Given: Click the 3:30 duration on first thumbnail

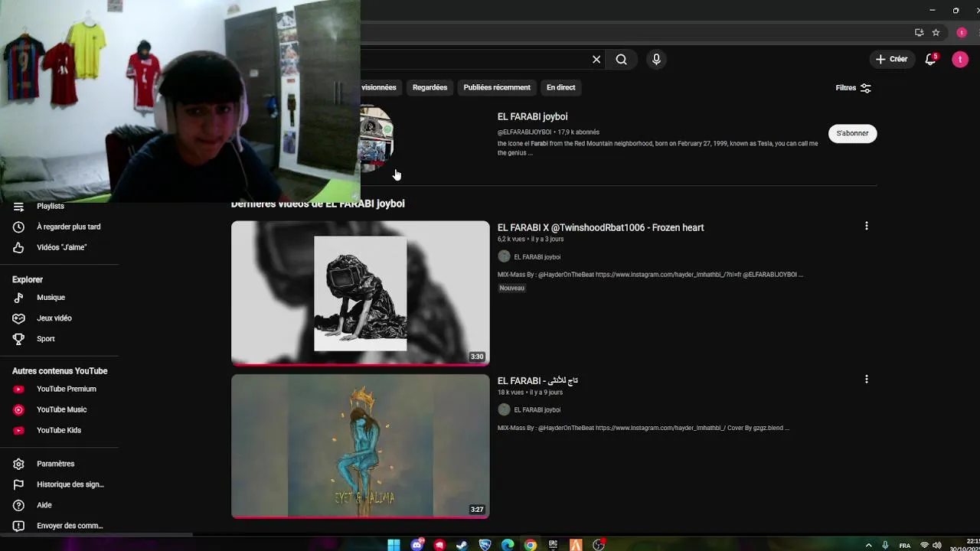Looking at the screenshot, I should pyautogui.click(x=477, y=357).
